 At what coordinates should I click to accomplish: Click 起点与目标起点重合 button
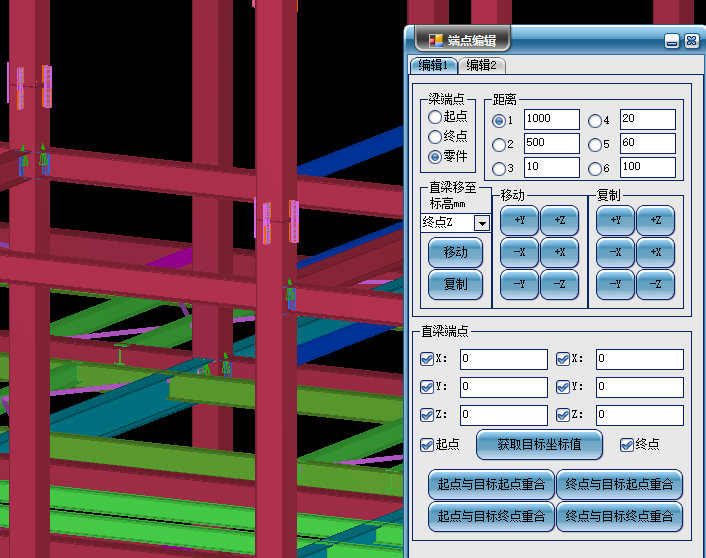491,485
